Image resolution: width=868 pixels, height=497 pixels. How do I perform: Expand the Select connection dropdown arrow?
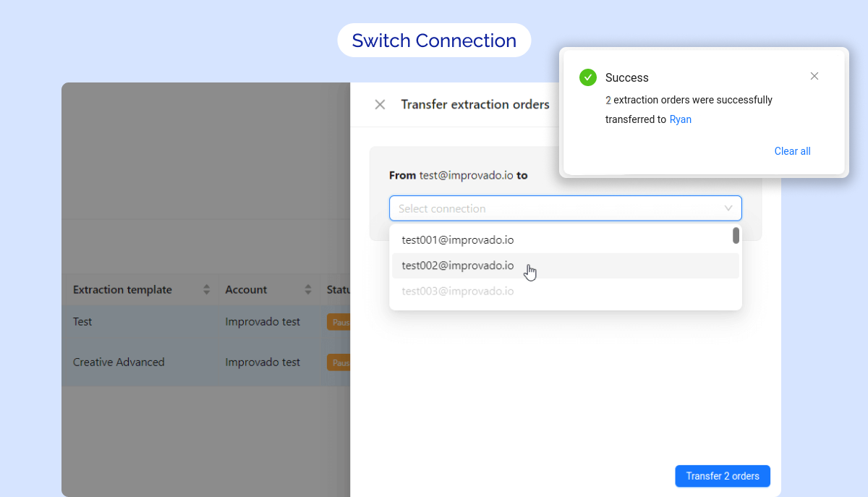coord(728,208)
